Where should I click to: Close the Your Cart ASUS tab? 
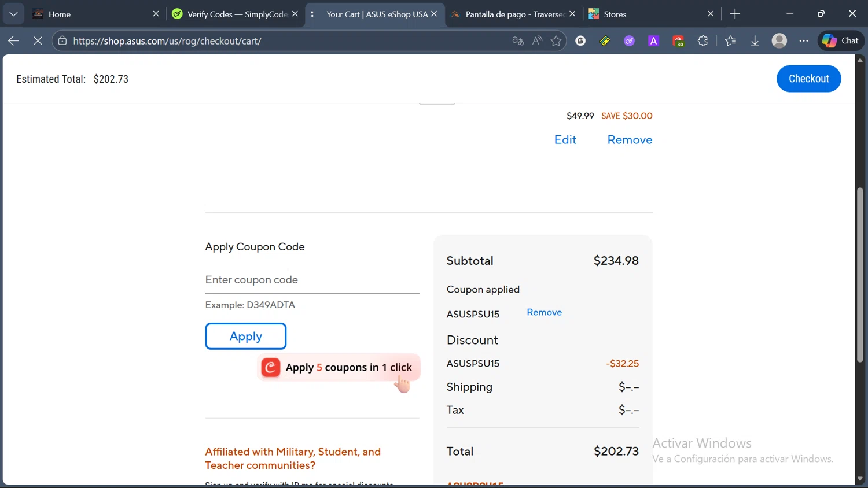click(x=434, y=14)
